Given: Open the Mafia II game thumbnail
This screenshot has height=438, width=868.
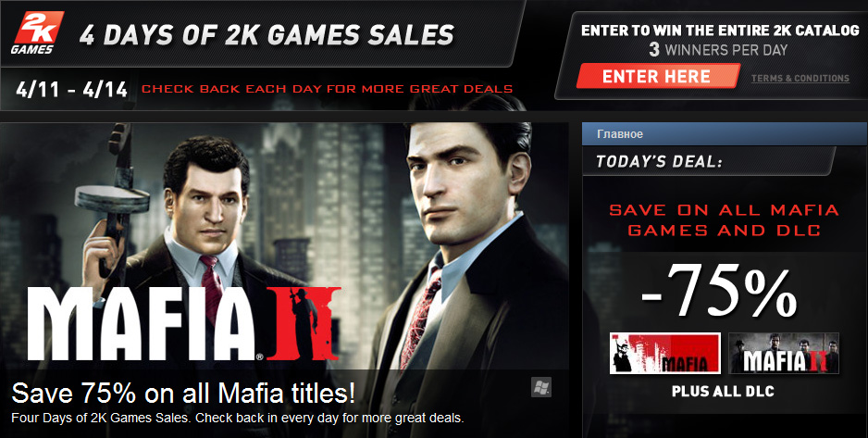Looking at the screenshot, I should (783, 354).
